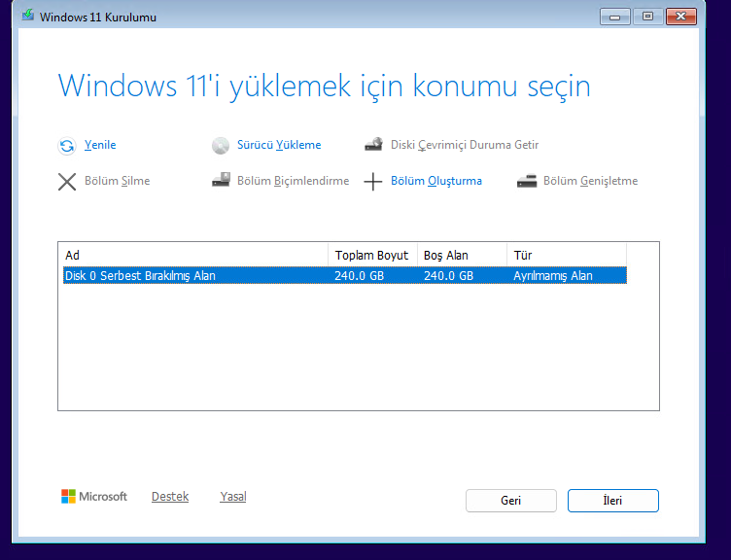Click the Bölüm Silme X icon

point(66,182)
